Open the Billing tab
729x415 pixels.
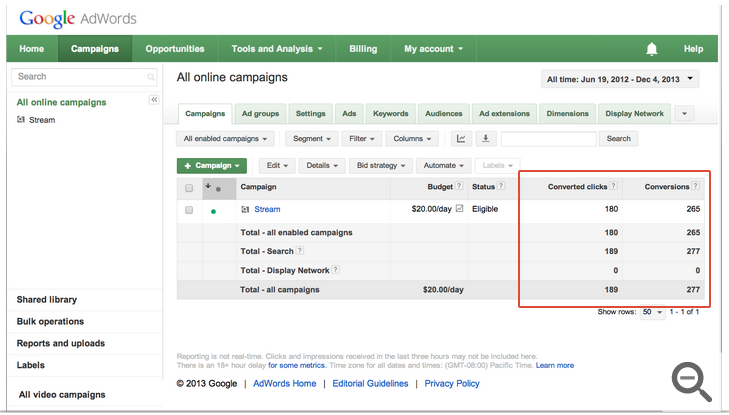363,49
